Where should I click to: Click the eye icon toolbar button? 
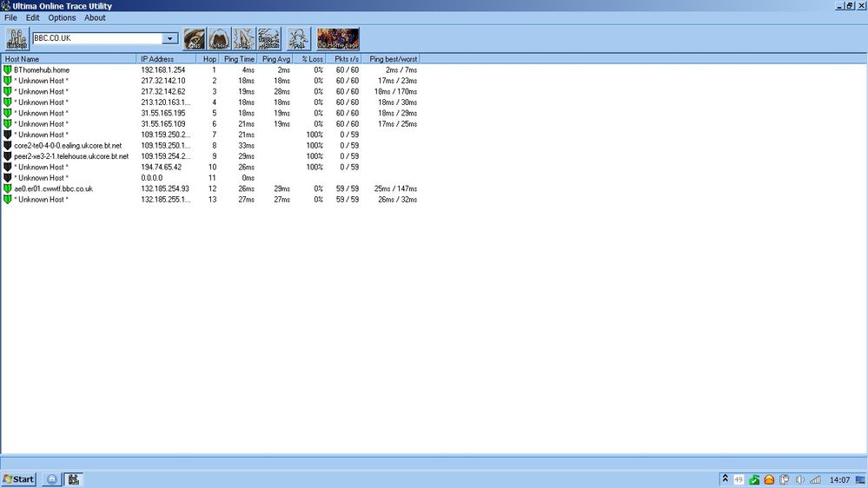195,39
